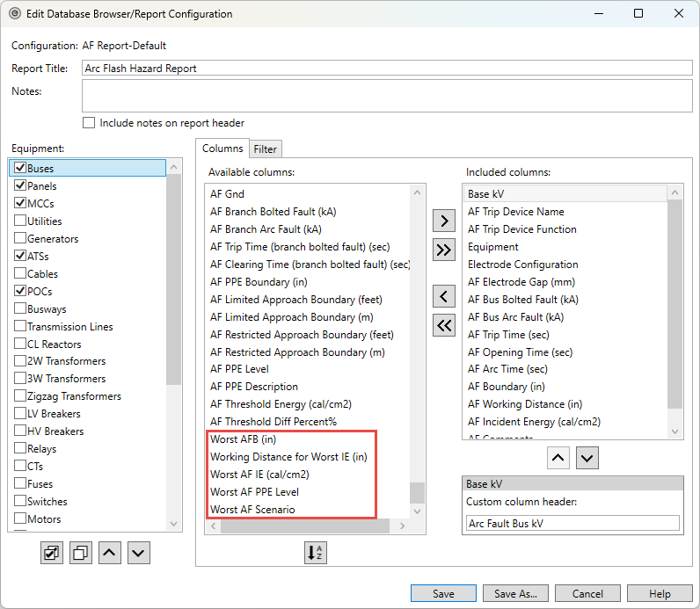700x609 pixels.
Task: Check the Transmission Lines checkbox
Action: pyautogui.click(x=20, y=326)
